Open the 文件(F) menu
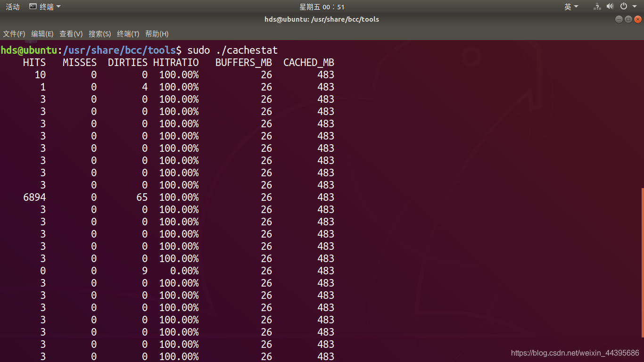The height and width of the screenshot is (362, 644). tap(14, 34)
